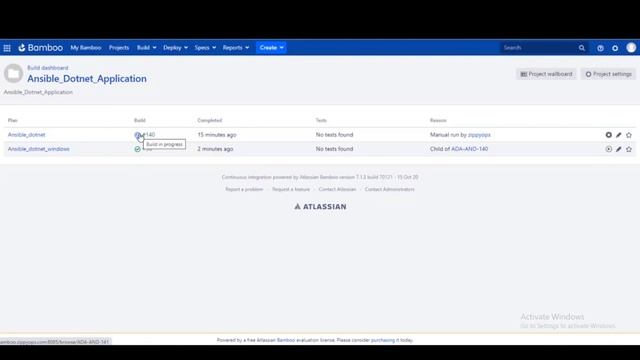Image resolution: width=640 pixels, height=360 pixels.
Task: Favourite the Ansible_dotnet_windows plan star
Action: click(x=629, y=149)
